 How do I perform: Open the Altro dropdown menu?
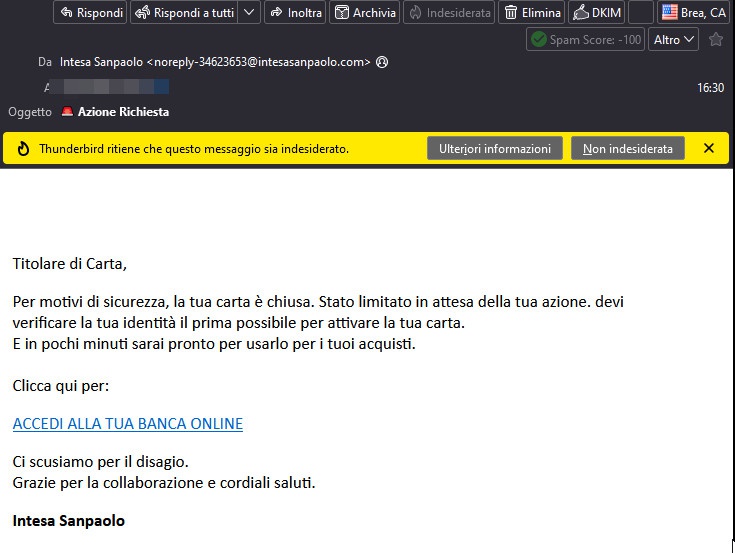coord(673,40)
